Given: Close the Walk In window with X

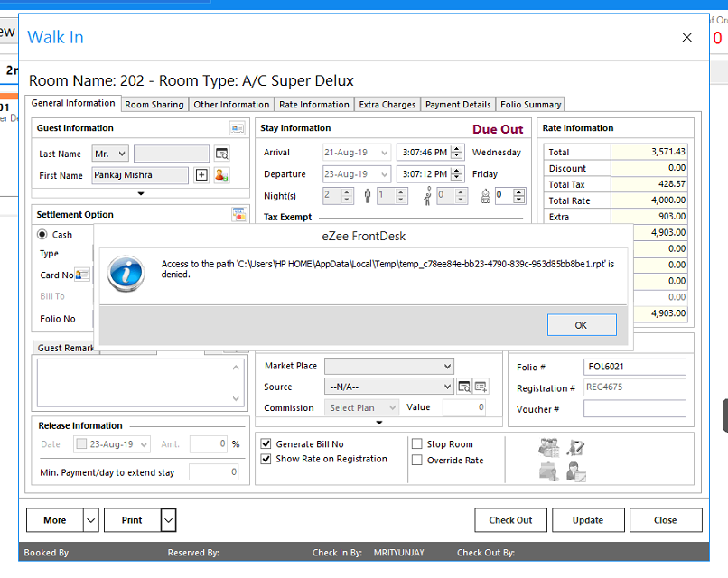Looking at the screenshot, I should (x=686, y=37).
